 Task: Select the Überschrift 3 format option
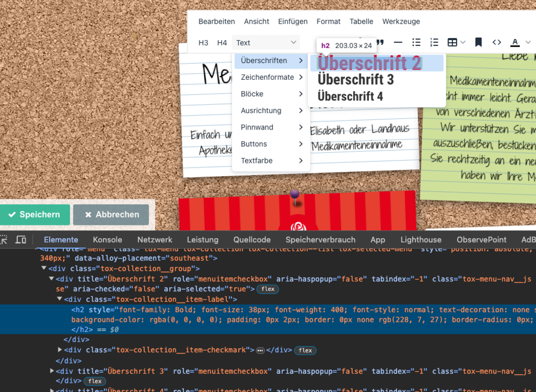pyautogui.click(x=355, y=80)
